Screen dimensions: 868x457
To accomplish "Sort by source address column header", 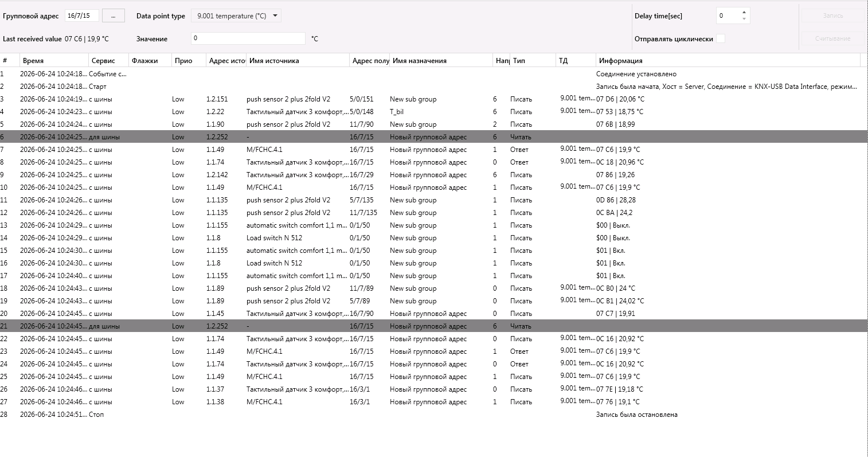I will (x=226, y=60).
